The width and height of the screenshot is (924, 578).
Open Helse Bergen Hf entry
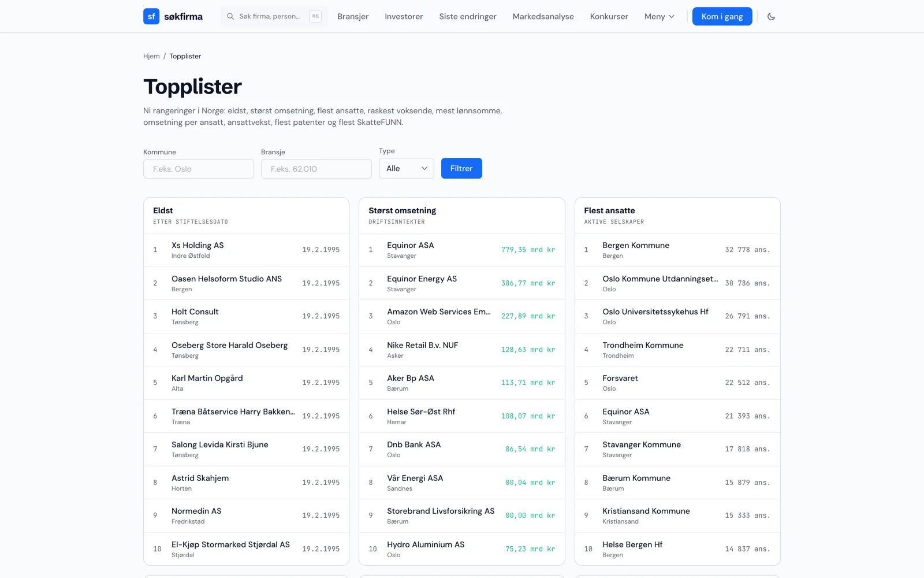pos(677,549)
